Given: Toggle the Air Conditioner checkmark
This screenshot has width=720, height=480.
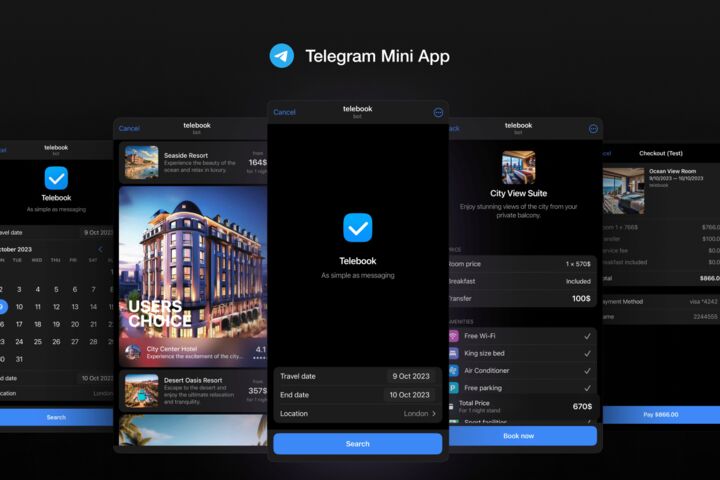Looking at the screenshot, I should 587,371.
